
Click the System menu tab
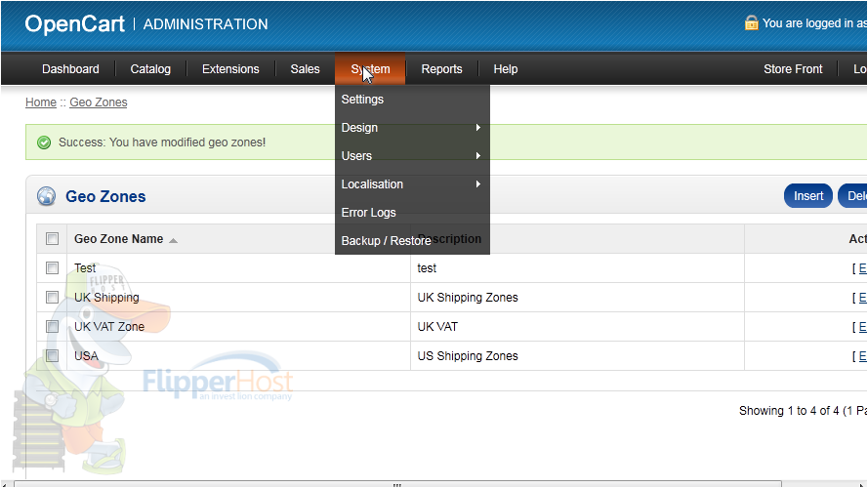[370, 69]
